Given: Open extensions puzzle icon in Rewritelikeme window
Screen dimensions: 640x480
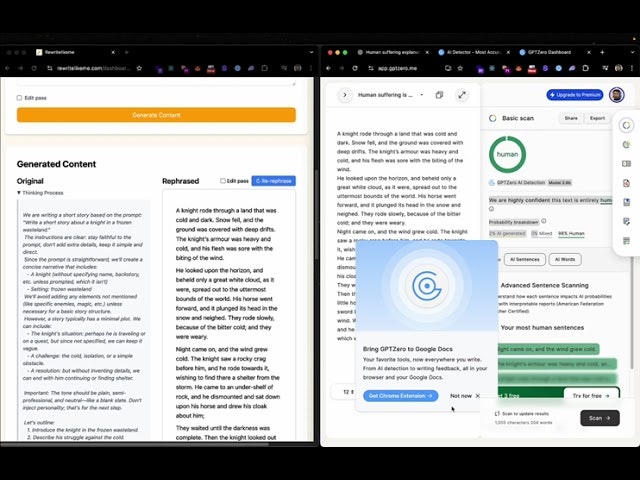Looking at the screenshot, I should click(264, 68).
